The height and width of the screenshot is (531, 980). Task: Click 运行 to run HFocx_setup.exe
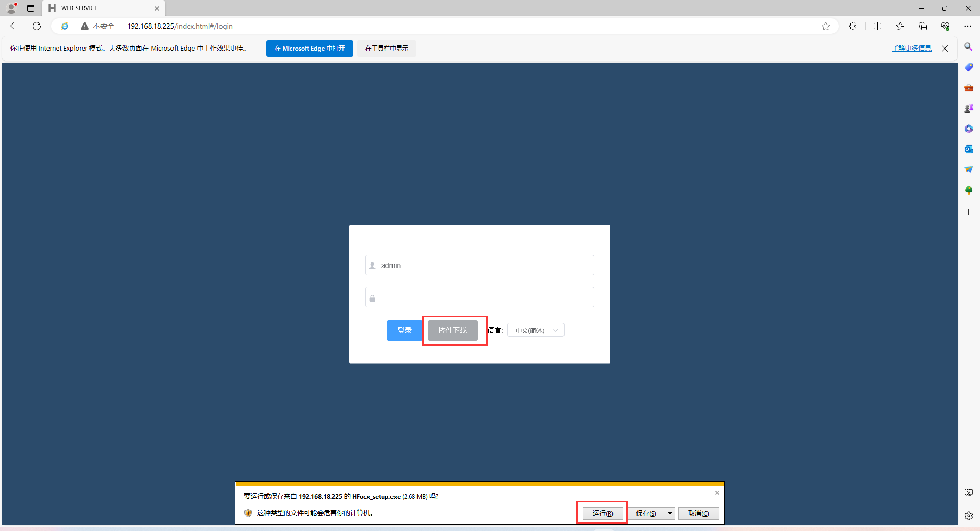click(x=602, y=513)
